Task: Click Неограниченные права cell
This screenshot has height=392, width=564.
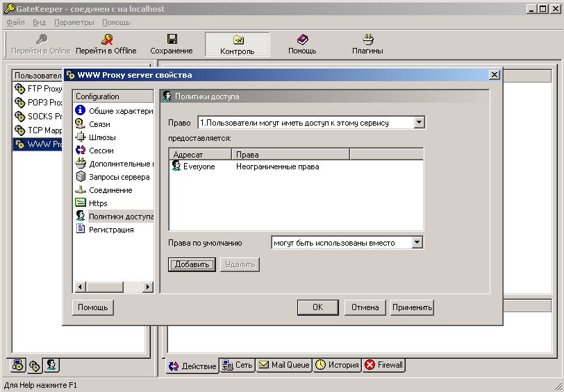Action: pos(278,167)
